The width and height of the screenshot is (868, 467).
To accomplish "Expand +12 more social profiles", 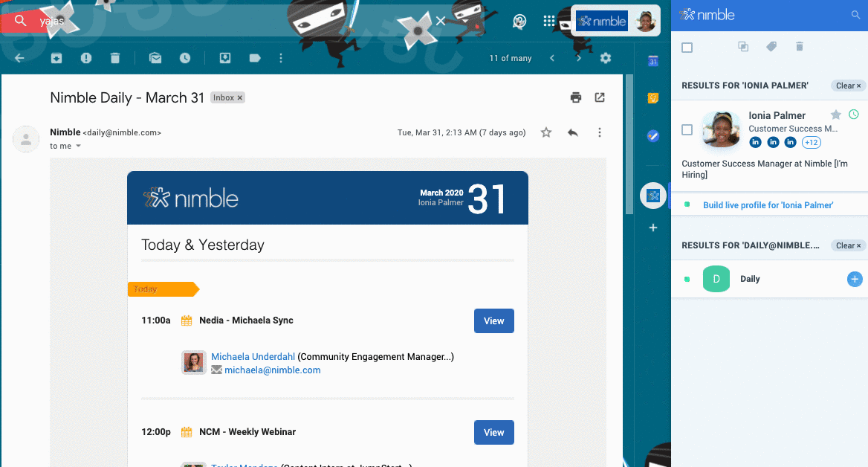I will click(811, 143).
